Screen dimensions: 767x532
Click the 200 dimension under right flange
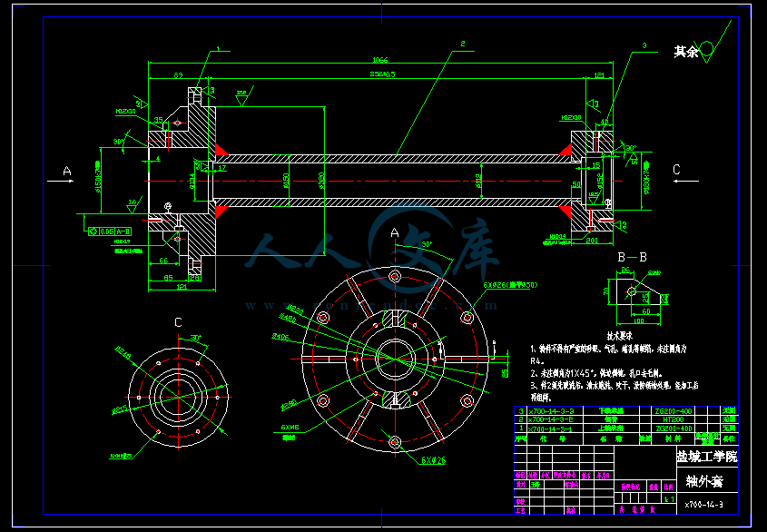click(592, 241)
